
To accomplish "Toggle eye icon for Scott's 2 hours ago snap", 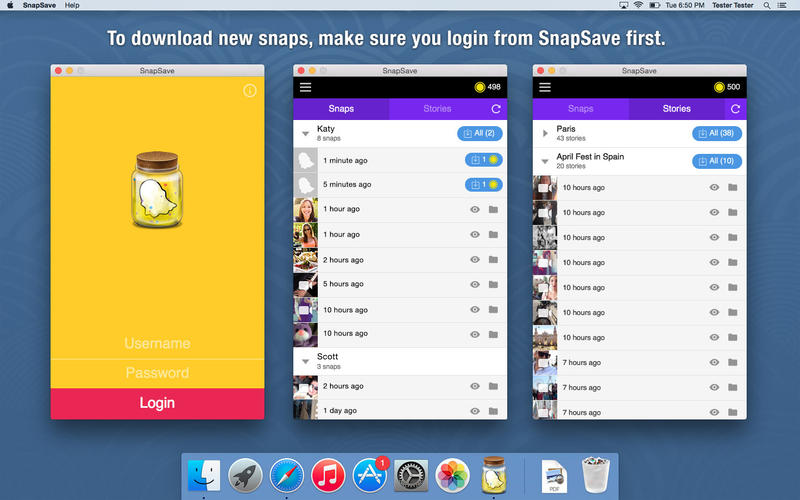I will (x=475, y=386).
